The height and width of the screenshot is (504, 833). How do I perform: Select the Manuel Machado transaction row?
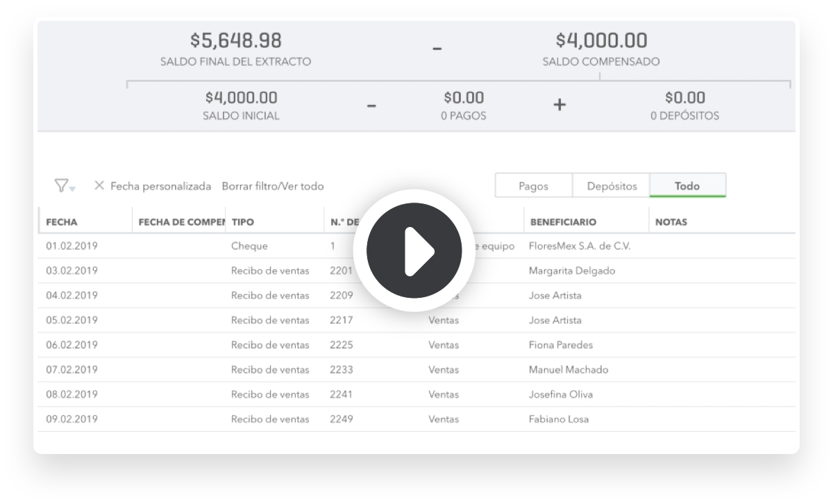point(416,369)
